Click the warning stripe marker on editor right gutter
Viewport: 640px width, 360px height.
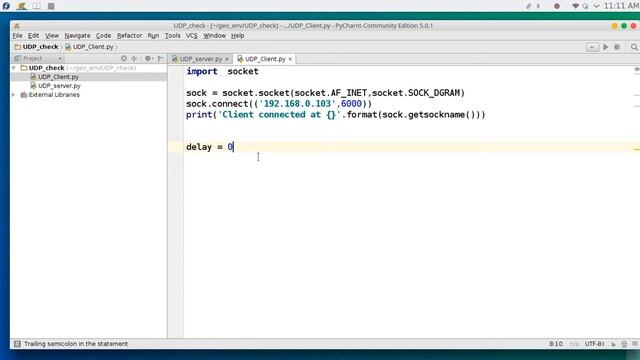pos(637,149)
